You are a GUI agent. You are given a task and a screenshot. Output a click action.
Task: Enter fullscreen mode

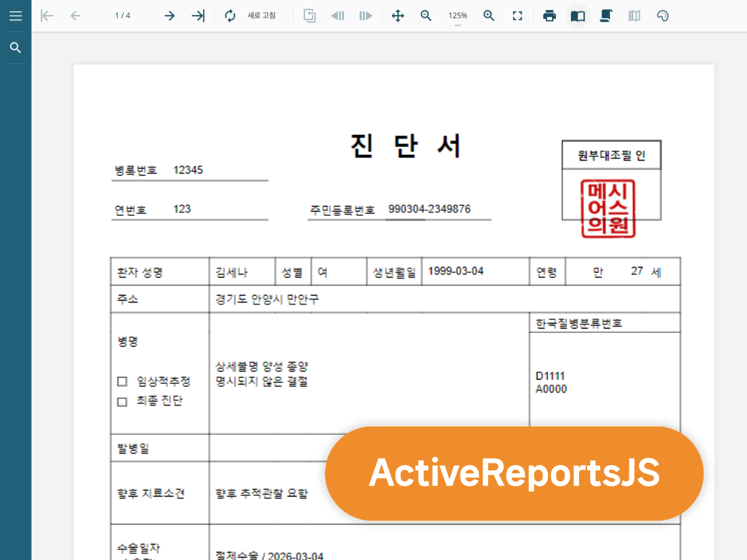[x=517, y=16]
